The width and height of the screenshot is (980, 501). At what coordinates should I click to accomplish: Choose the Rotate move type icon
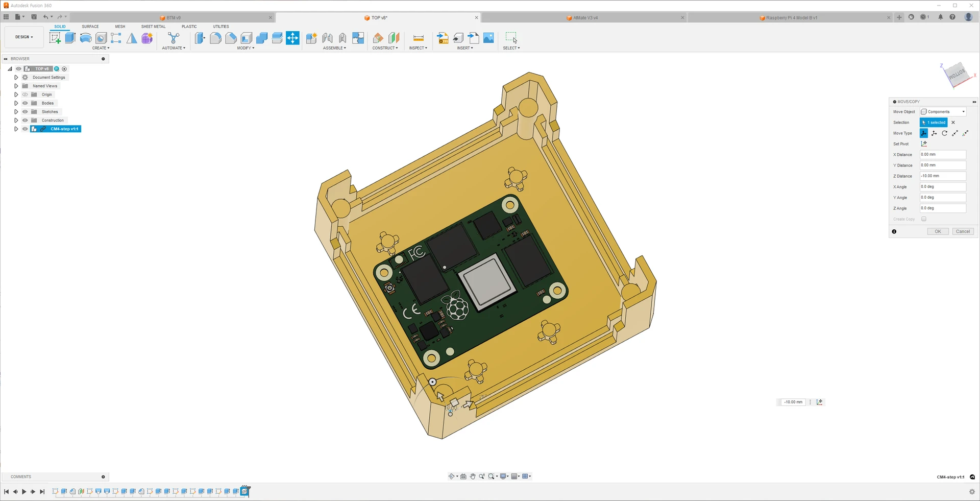coord(944,133)
